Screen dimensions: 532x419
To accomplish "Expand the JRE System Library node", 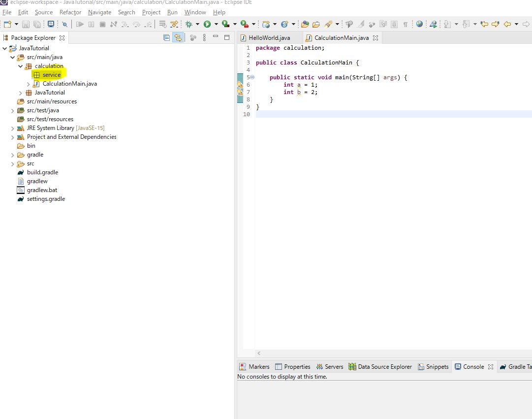I will point(12,128).
